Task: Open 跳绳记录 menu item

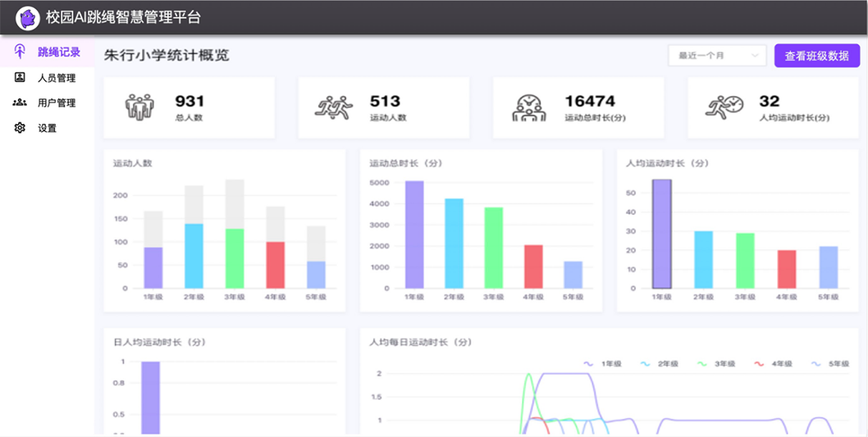Action: click(47, 52)
